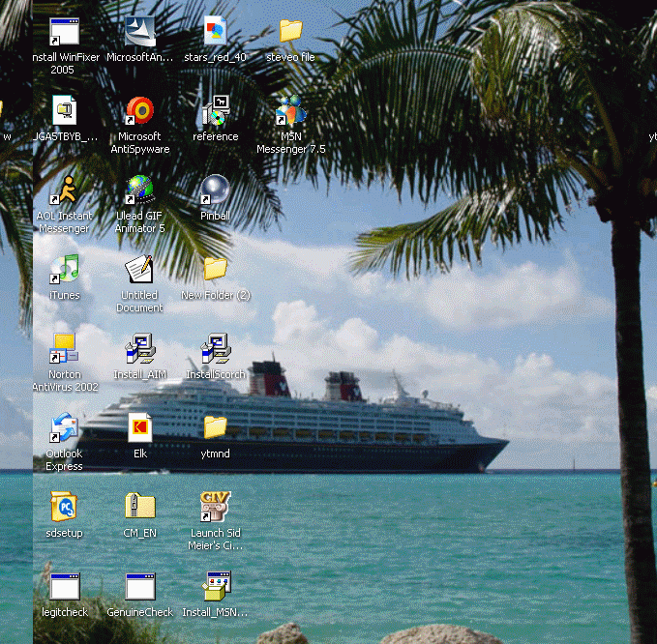This screenshot has width=657, height=644.
Task: Select the Install_AIM installer
Action: pyautogui.click(x=140, y=348)
